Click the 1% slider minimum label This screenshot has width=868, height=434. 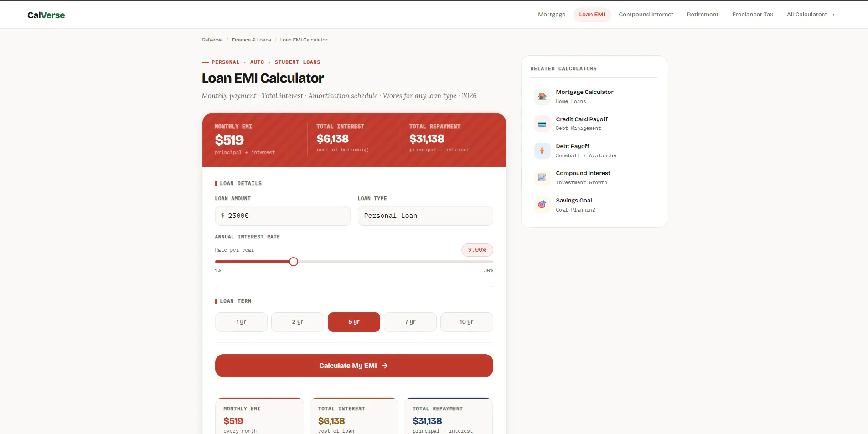[218, 271]
